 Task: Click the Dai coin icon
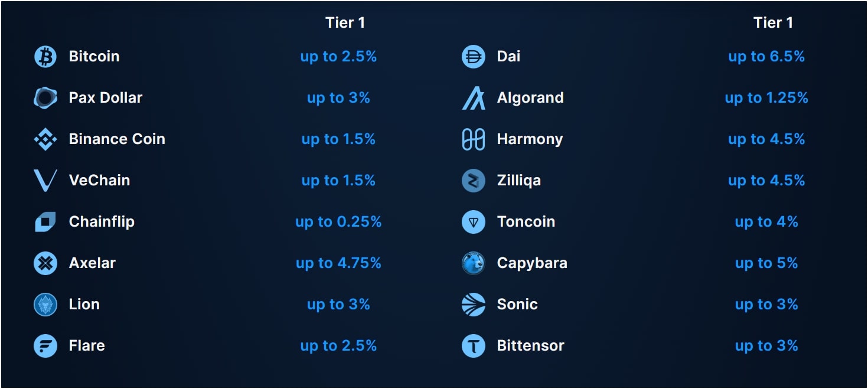tap(473, 57)
